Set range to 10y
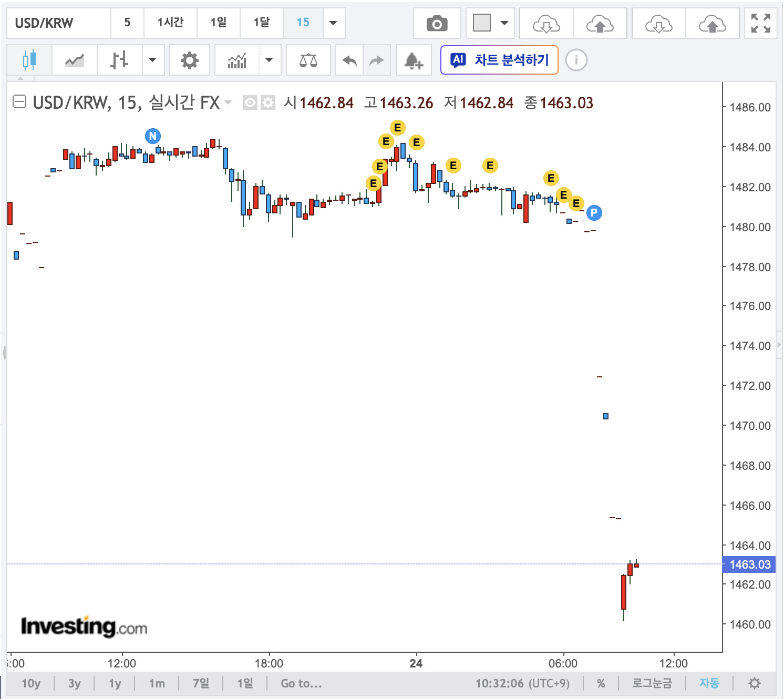784x699 pixels. tap(31, 683)
